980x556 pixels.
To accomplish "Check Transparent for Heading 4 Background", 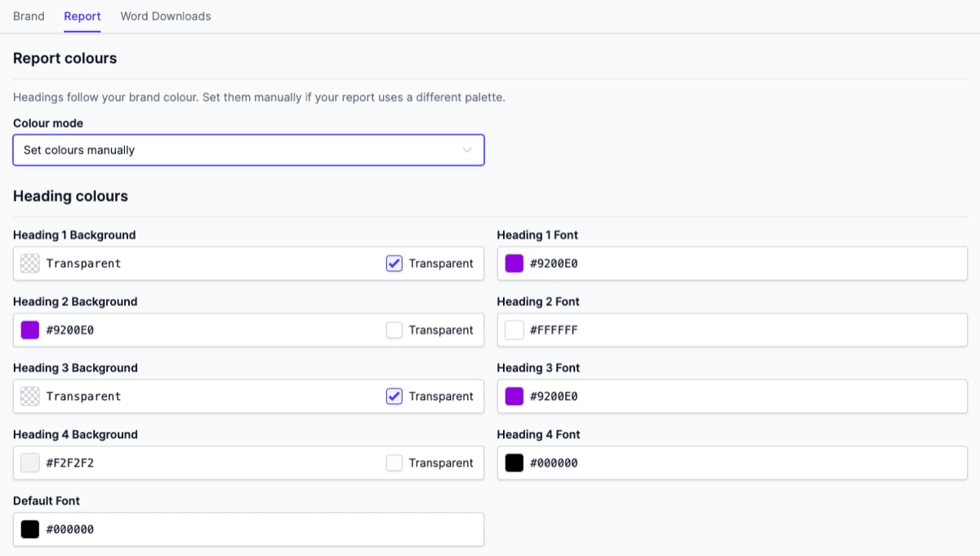I will click(394, 463).
